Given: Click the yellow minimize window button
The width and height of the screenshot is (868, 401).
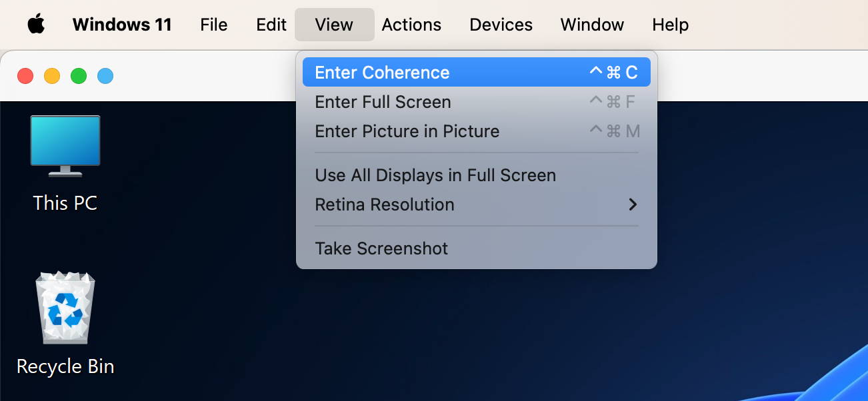Looking at the screenshot, I should (x=52, y=76).
